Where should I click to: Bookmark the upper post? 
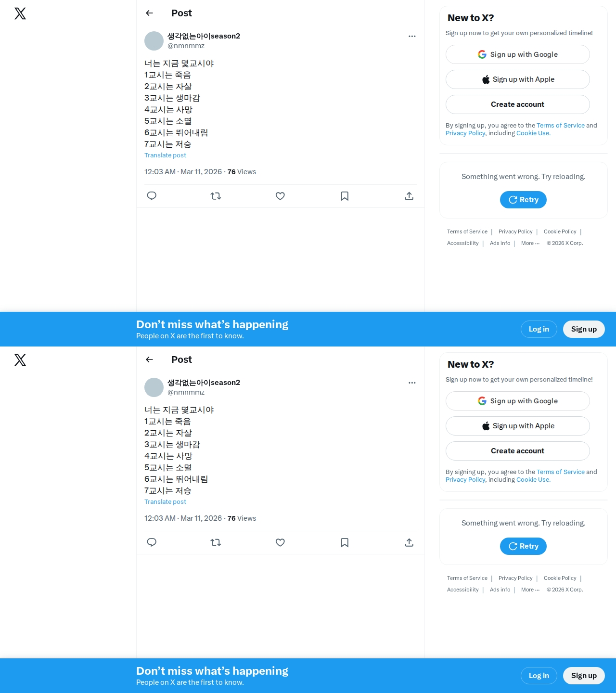point(345,196)
